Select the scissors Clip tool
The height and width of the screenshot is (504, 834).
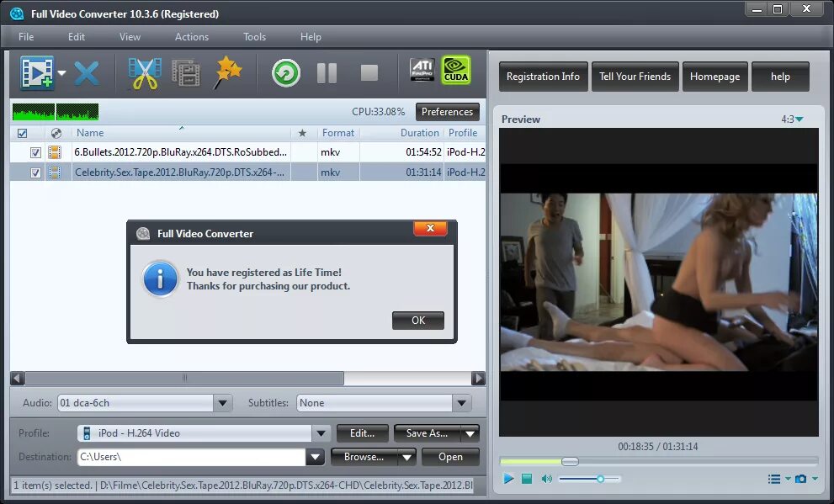(145, 73)
